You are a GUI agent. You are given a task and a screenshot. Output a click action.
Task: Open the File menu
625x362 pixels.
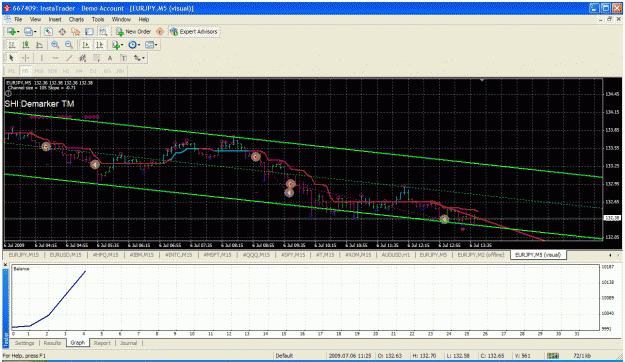pyautogui.click(x=18, y=19)
